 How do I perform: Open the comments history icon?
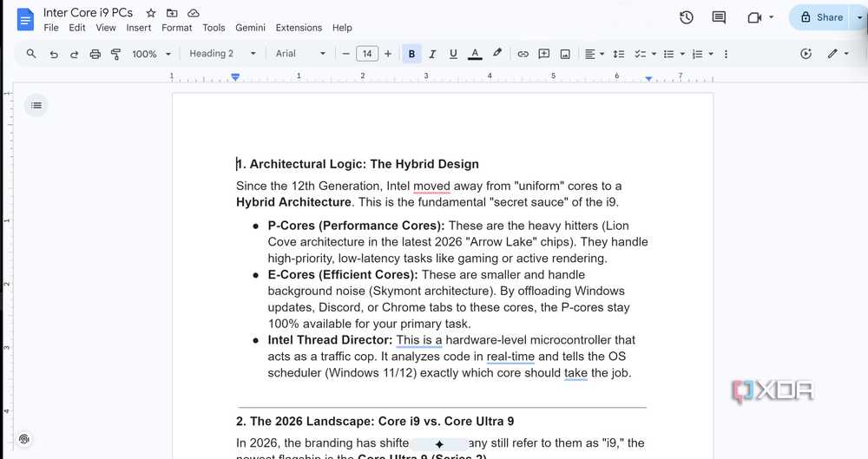tap(719, 17)
